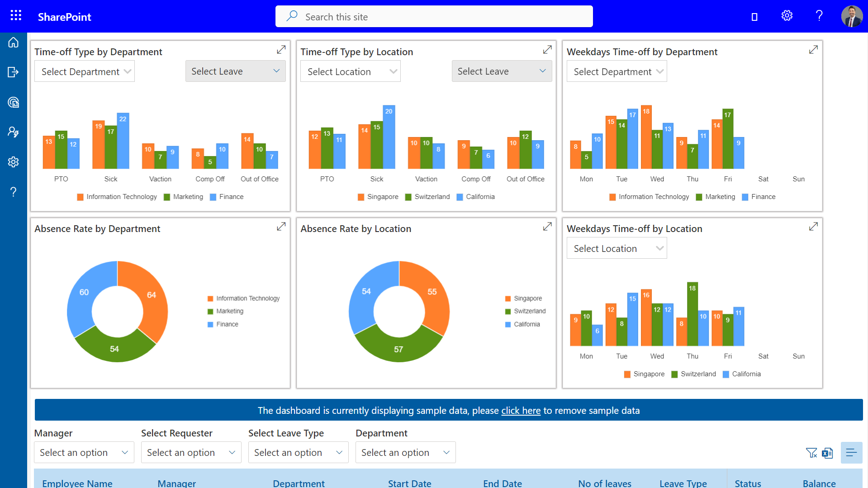The width and height of the screenshot is (868, 488).
Task: Sort by the Balance column header
Action: [819, 483]
